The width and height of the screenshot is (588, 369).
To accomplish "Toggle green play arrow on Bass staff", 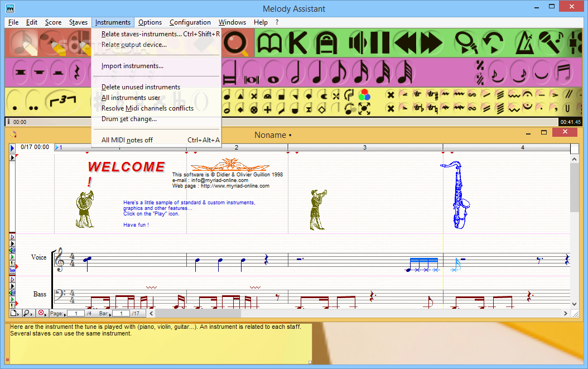I will [12, 299].
